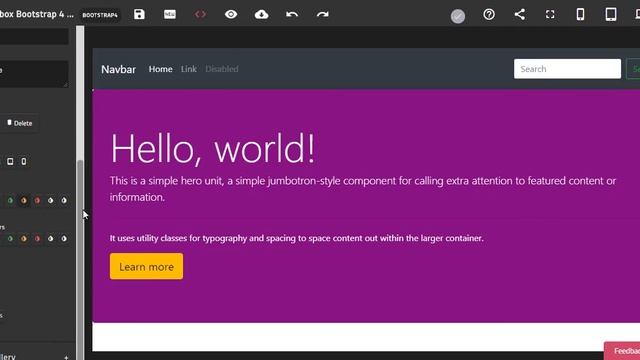Select the 'simple hero unit' paragraph
Image resolution: width=640 pixels, height=360 pixels.
(363, 189)
